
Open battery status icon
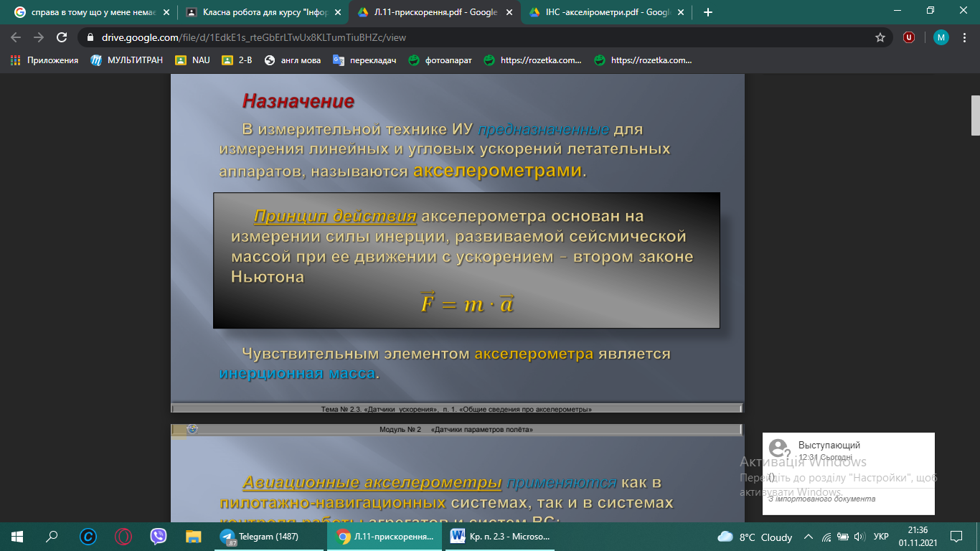coord(842,537)
